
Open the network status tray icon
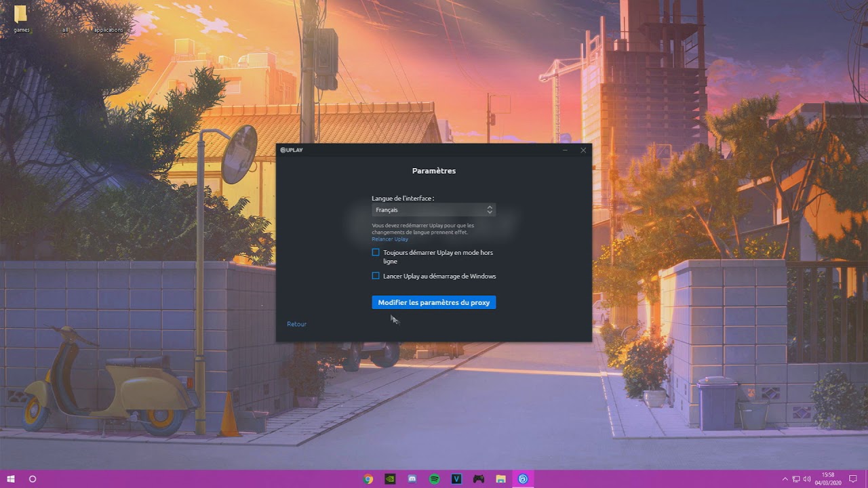pyautogui.click(x=796, y=479)
